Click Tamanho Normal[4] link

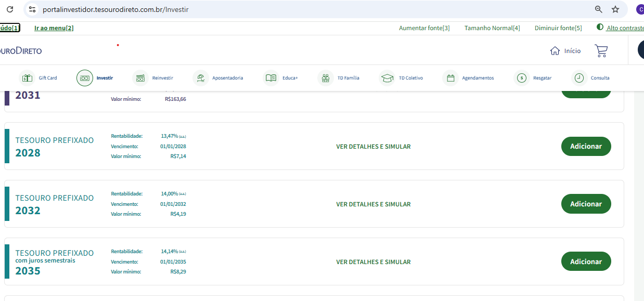point(492,28)
